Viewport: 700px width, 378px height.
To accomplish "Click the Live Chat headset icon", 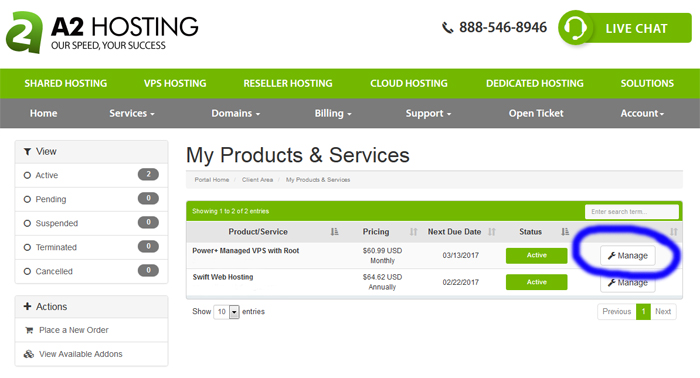I will tap(575, 28).
